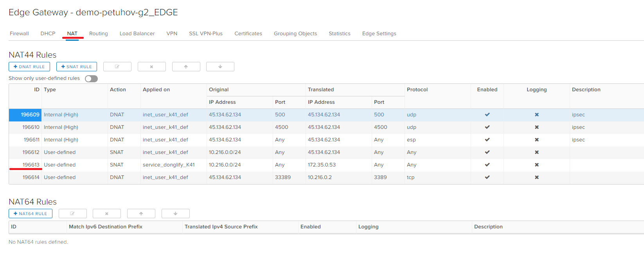Open the Firewall tab

click(x=19, y=34)
